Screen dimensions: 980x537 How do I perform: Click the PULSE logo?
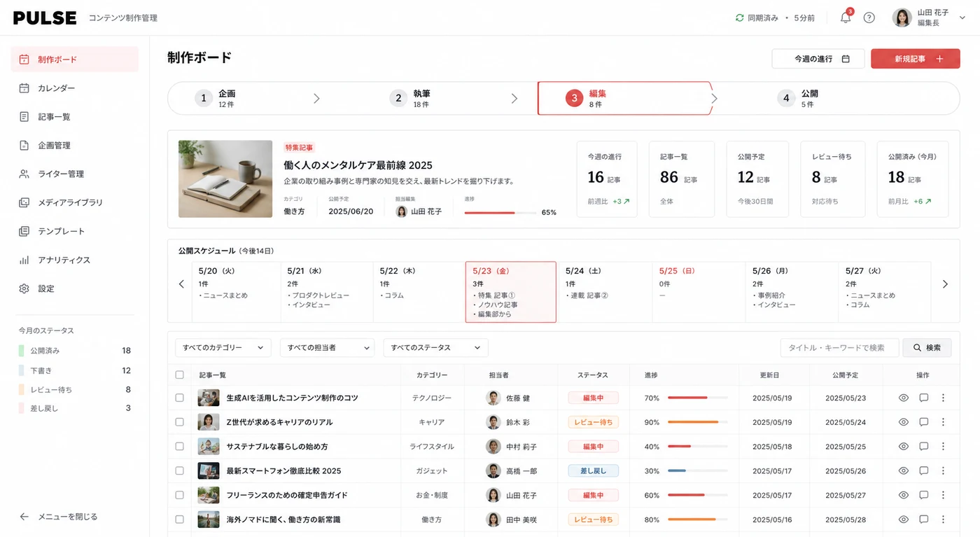click(x=45, y=18)
